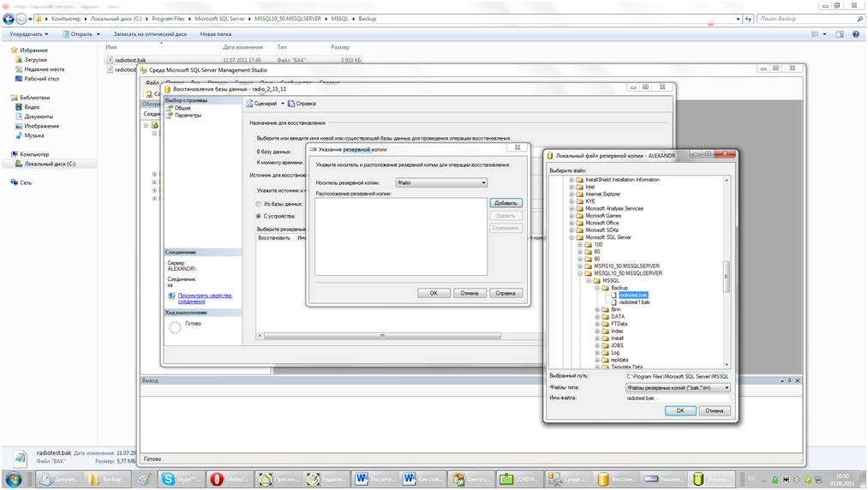868x490 pixels.
Task: Select the С устройства radio button
Action: click(258, 217)
